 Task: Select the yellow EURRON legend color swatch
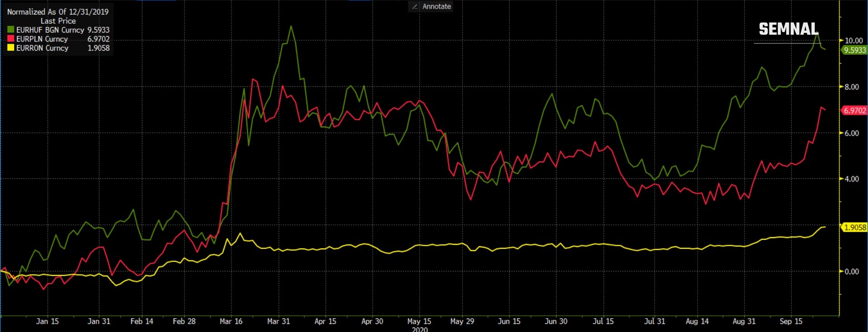click(x=10, y=48)
